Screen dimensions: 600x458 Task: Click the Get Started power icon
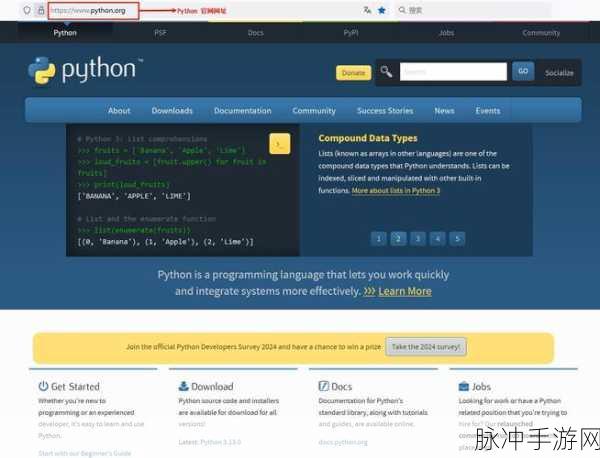(43, 386)
